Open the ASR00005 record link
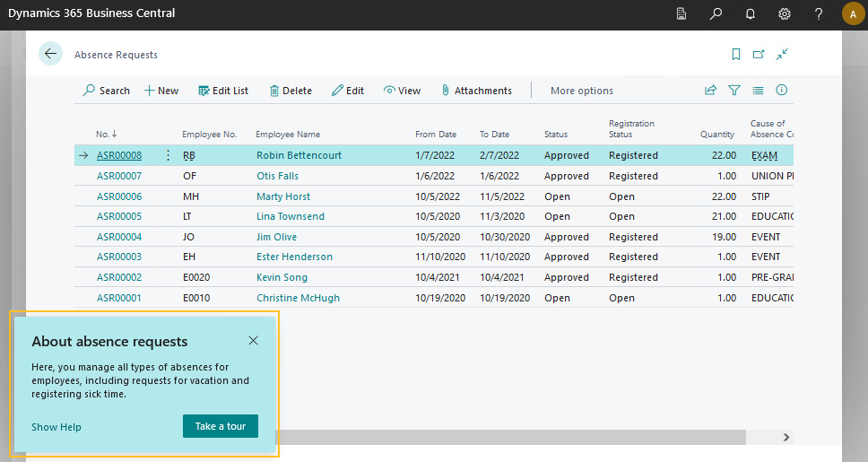This screenshot has width=868, height=462. 119,216
